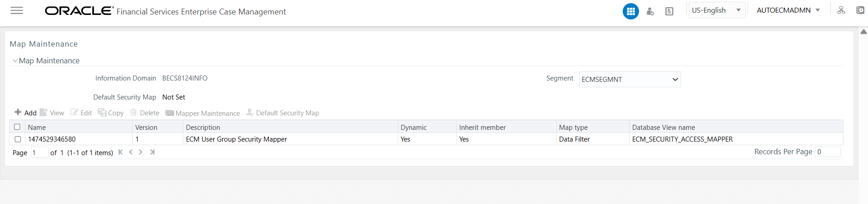Click ECM User Group Security Mapper description
Image resolution: width=868 pixels, height=204 pixels.
coord(236,139)
